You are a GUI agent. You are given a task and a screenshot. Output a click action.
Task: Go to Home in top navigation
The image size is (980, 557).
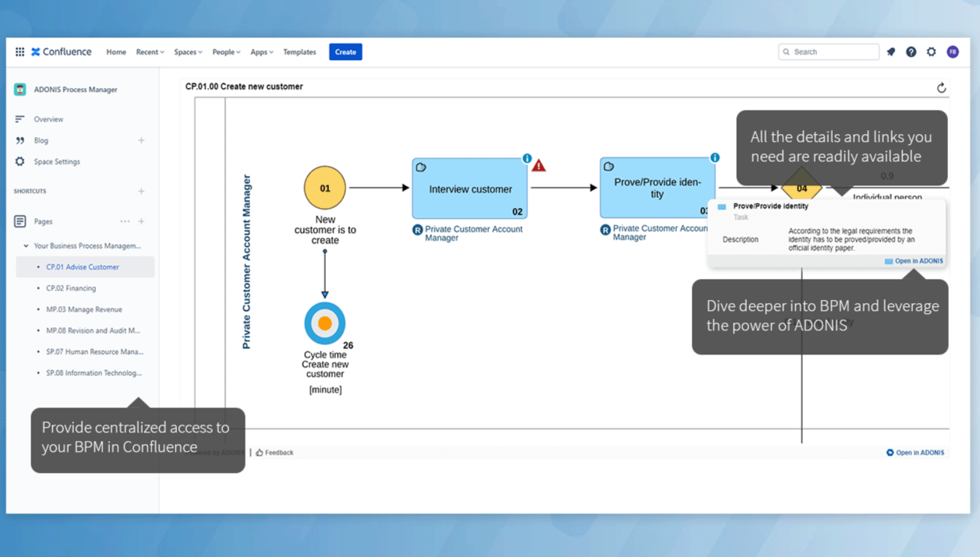pyautogui.click(x=116, y=52)
